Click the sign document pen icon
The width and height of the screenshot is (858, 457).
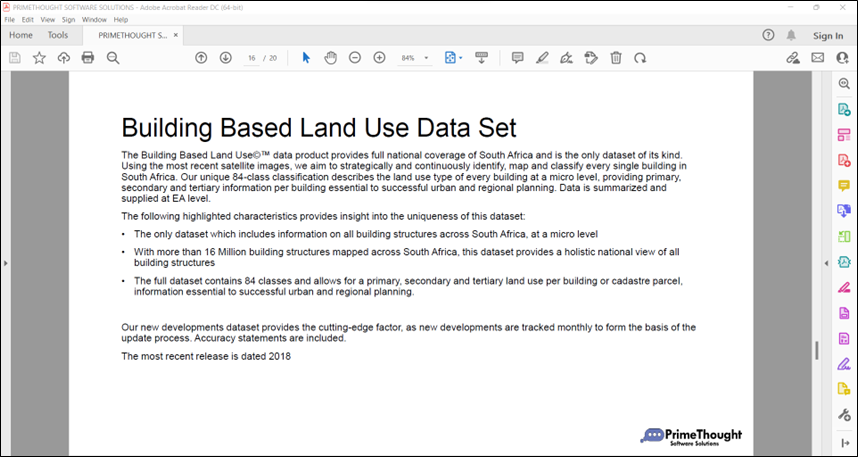pos(566,57)
